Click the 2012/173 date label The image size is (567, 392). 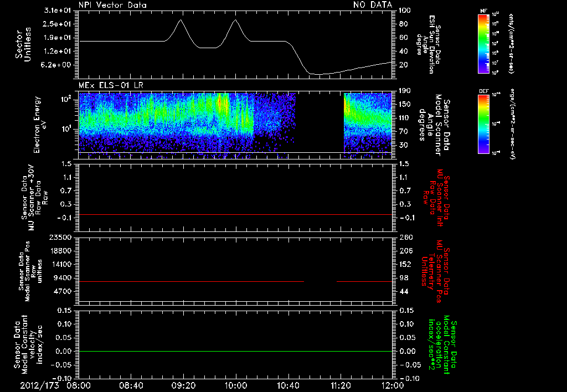pos(40,385)
